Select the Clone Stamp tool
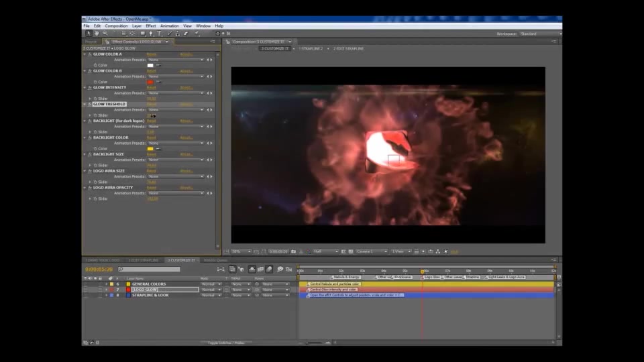 click(x=177, y=34)
